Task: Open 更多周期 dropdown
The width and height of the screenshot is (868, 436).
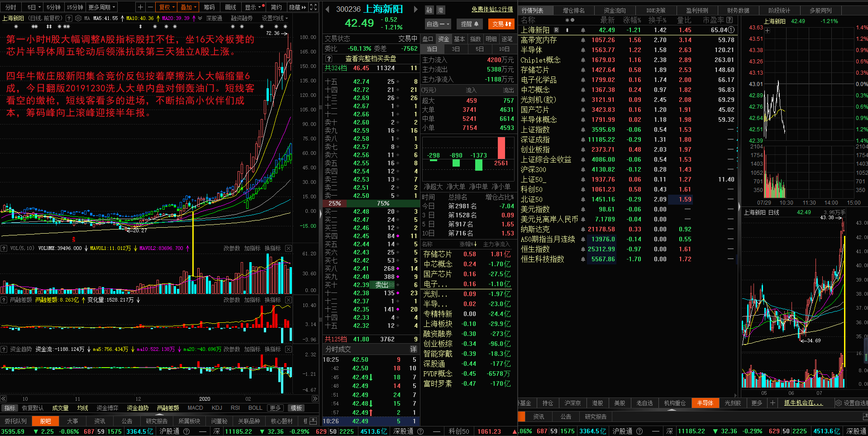Action: click(102, 7)
